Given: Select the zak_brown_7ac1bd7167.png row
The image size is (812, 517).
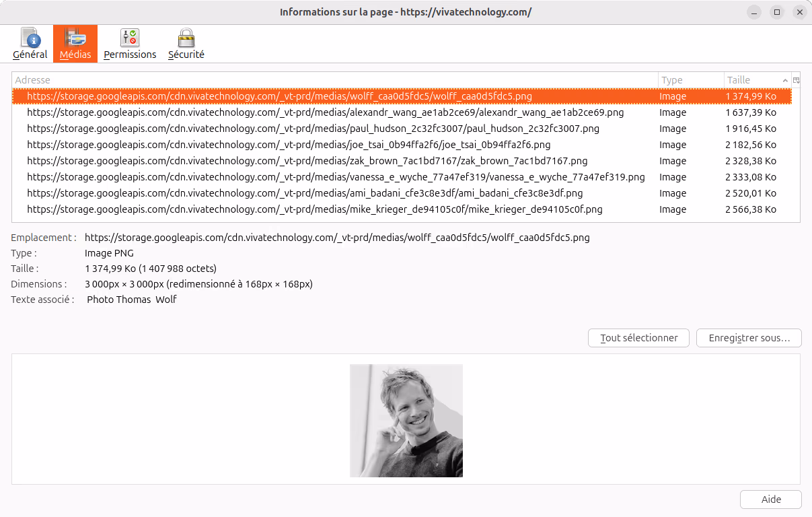Looking at the screenshot, I should tap(402, 161).
